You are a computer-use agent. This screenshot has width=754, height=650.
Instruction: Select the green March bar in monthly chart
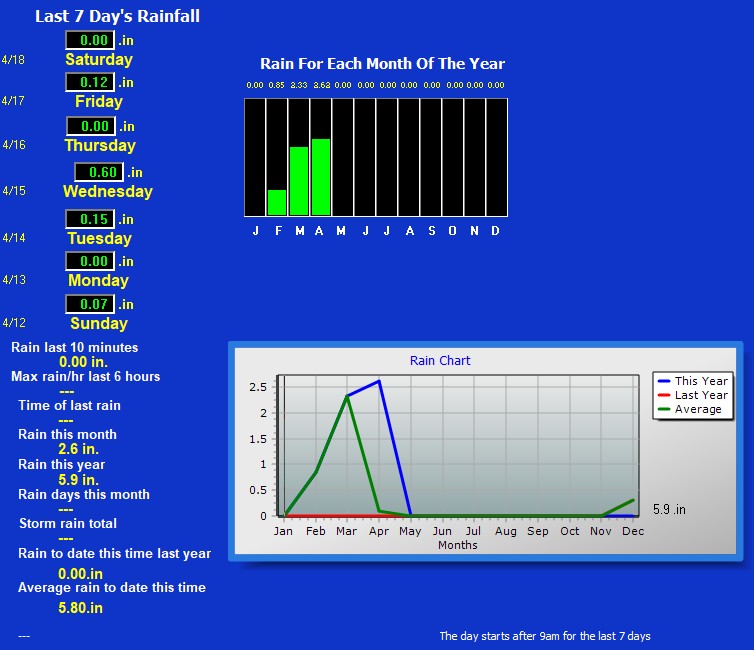click(x=298, y=181)
